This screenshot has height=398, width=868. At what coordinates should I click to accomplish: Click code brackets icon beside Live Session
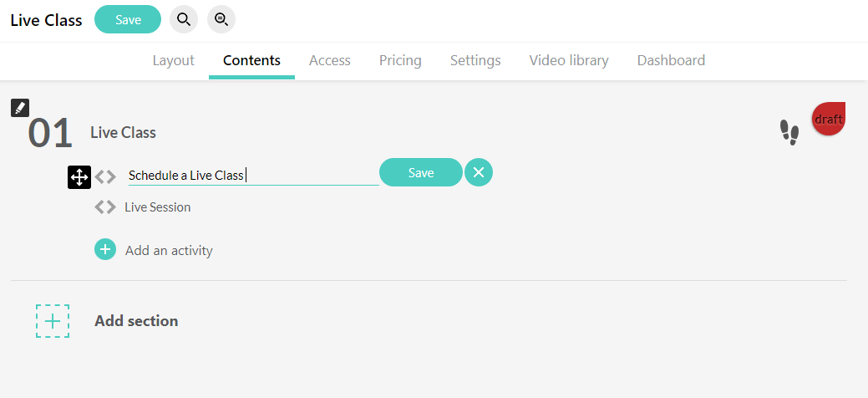tap(105, 207)
